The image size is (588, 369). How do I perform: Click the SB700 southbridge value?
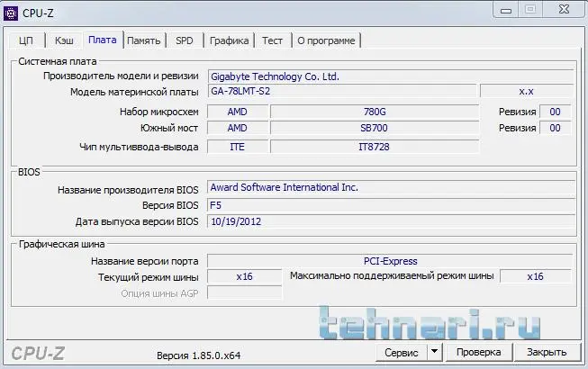tap(375, 128)
